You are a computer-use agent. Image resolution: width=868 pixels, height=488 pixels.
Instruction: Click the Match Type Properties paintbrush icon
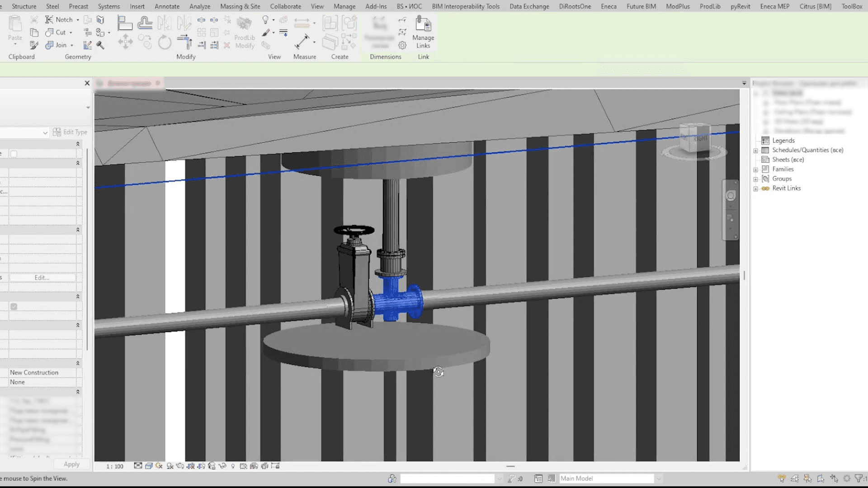tap(34, 45)
